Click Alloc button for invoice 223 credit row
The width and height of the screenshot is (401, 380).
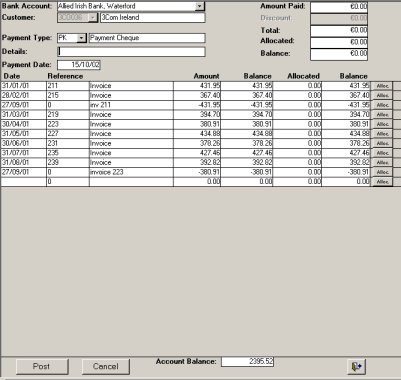pos(382,172)
